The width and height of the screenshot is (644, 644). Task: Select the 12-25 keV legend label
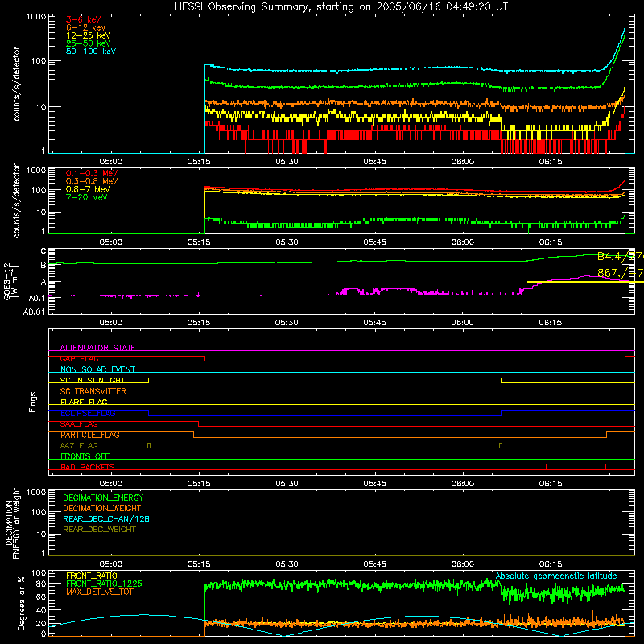point(89,35)
